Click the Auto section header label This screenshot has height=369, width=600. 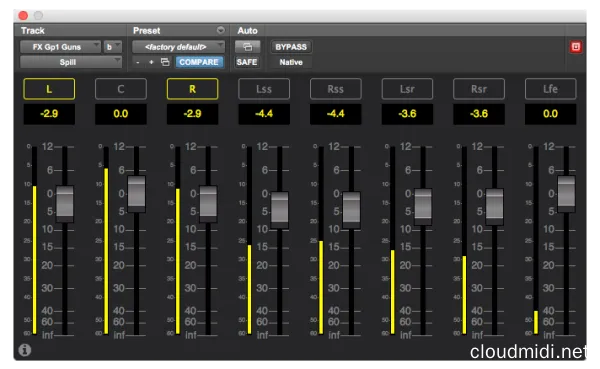pos(247,31)
